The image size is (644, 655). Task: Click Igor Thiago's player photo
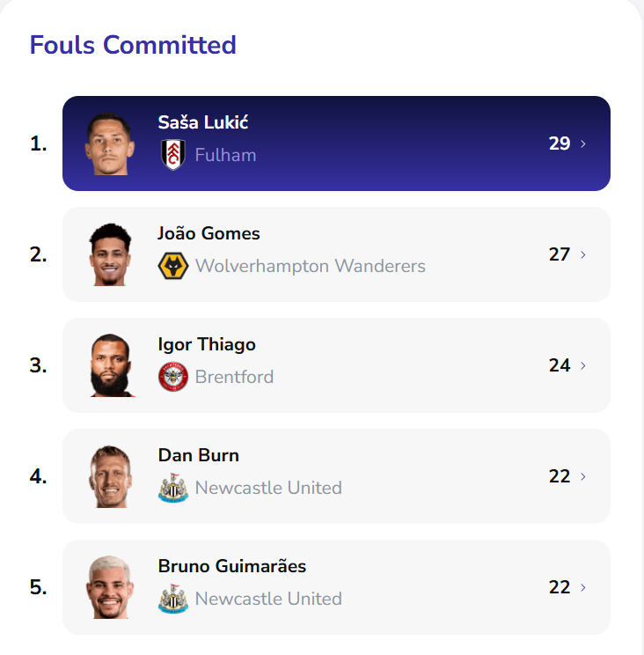(x=110, y=366)
